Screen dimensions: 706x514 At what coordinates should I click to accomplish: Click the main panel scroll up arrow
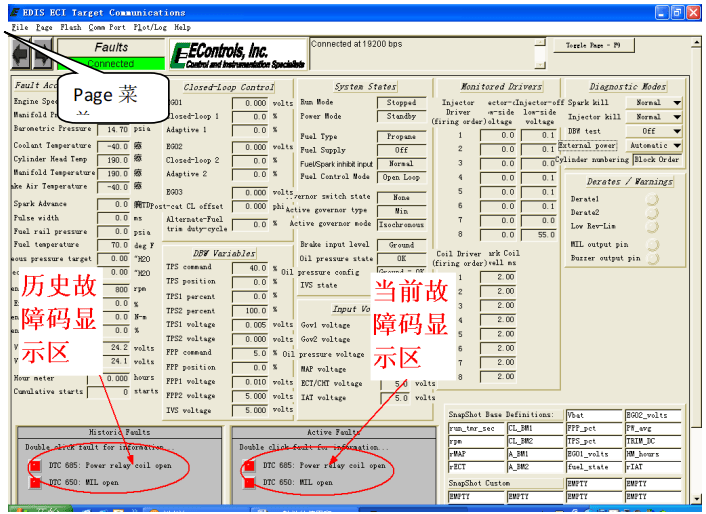[697, 43]
